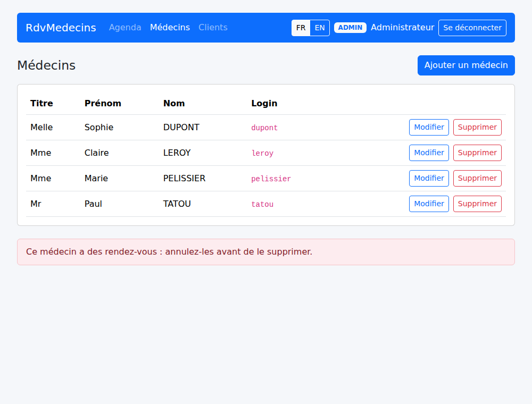Click the ADMIN role badge
This screenshot has height=404, width=532.
pos(350,28)
